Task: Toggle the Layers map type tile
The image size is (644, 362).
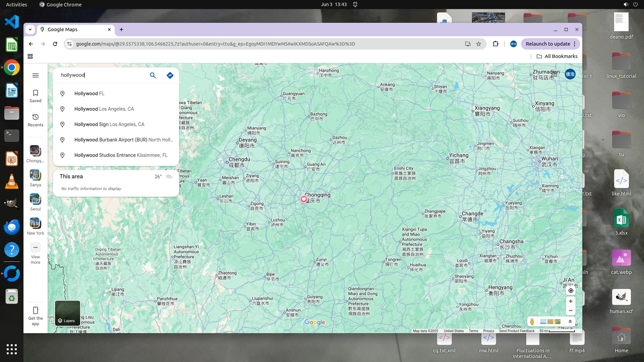Action: [x=67, y=313]
